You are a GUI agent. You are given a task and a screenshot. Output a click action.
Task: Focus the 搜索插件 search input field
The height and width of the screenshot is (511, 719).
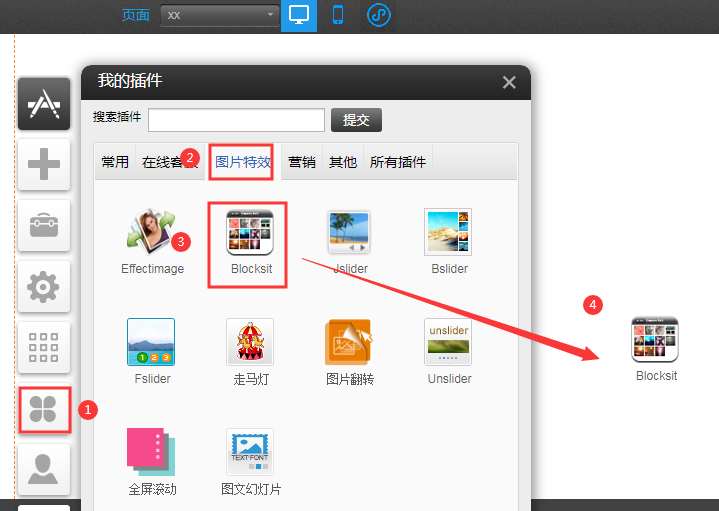[236, 120]
